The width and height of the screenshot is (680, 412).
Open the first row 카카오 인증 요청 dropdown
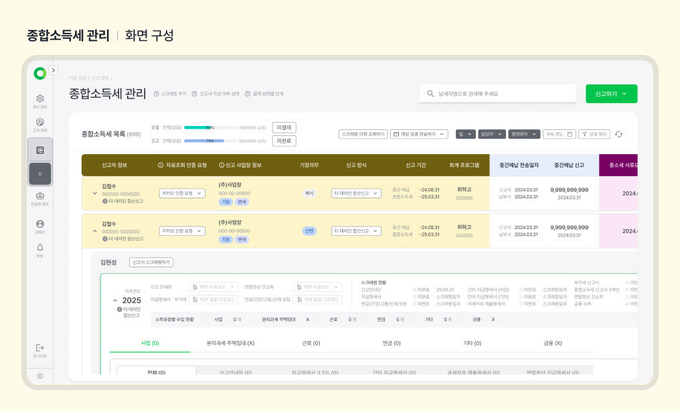[x=182, y=192]
